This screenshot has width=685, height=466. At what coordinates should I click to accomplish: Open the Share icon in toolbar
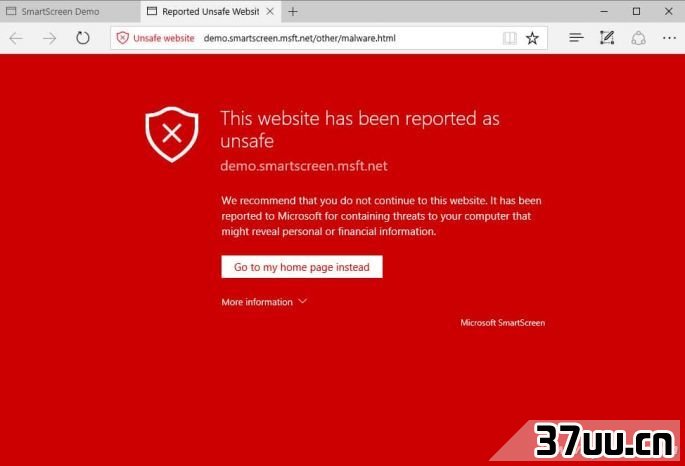point(638,38)
